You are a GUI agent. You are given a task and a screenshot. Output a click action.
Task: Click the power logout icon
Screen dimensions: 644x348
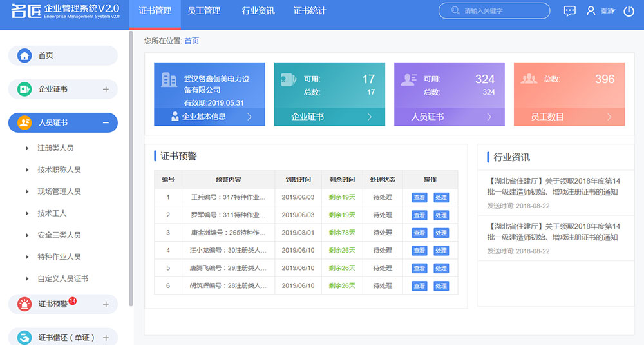click(x=629, y=11)
